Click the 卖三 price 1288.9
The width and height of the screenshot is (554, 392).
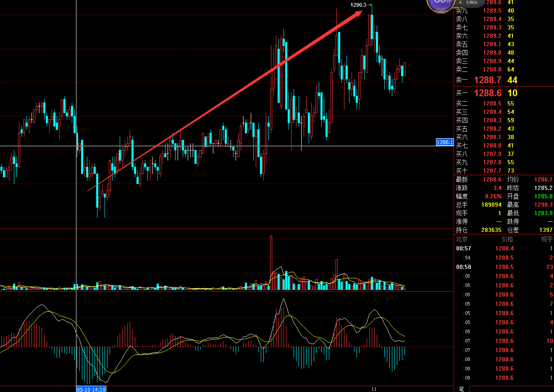pos(492,61)
